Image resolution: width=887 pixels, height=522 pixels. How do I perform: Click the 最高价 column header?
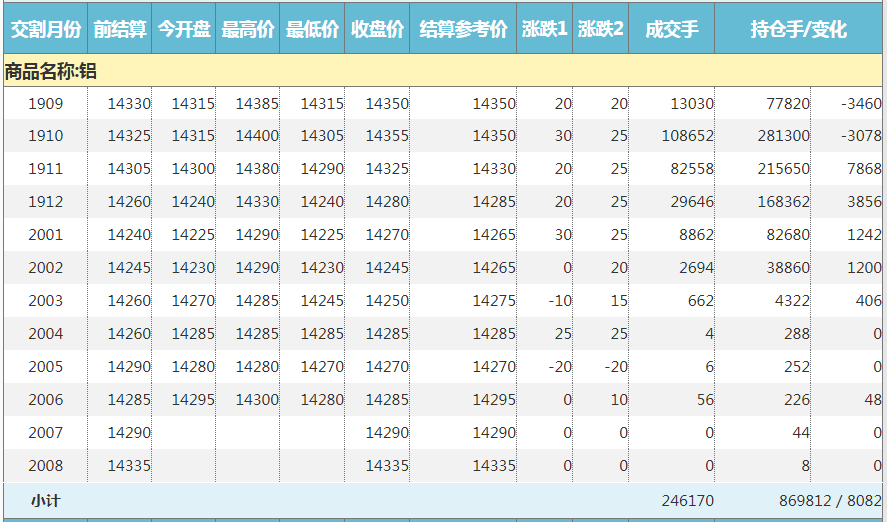pyautogui.click(x=248, y=29)
